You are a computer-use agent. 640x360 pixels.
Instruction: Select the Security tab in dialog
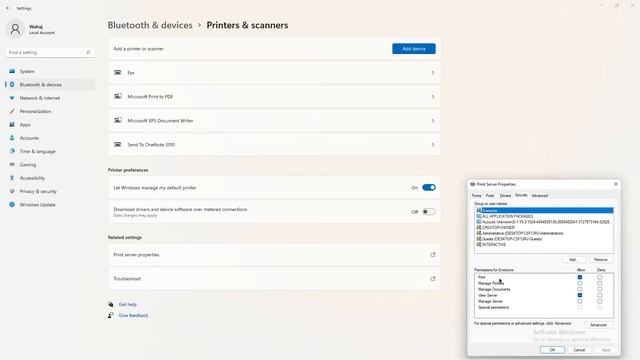tap(521, 196)
